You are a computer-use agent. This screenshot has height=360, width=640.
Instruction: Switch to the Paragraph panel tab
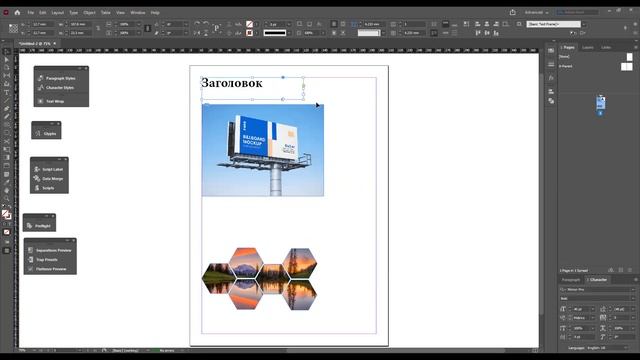(x=571, y=280)
